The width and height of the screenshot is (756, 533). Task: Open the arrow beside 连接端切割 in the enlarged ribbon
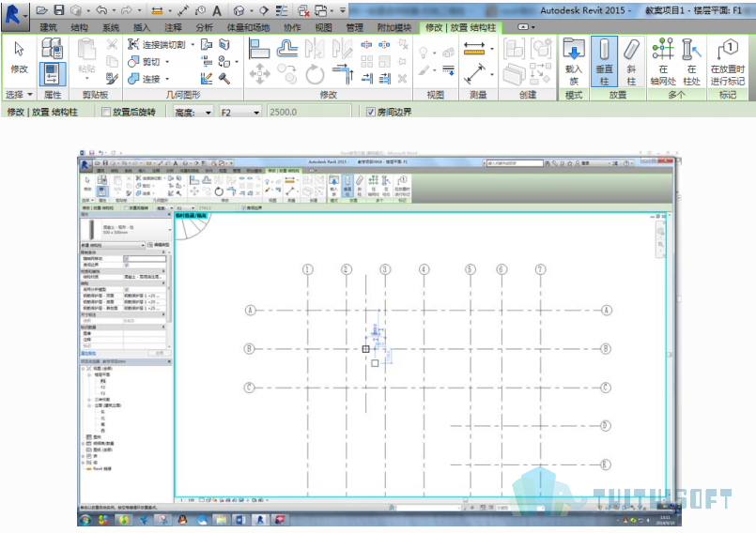click(193, 45)
